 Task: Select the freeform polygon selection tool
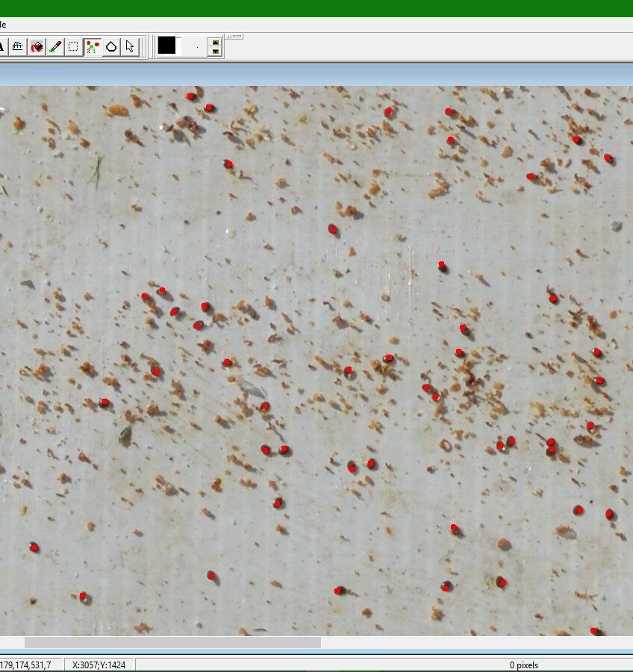tap(111, 47)
